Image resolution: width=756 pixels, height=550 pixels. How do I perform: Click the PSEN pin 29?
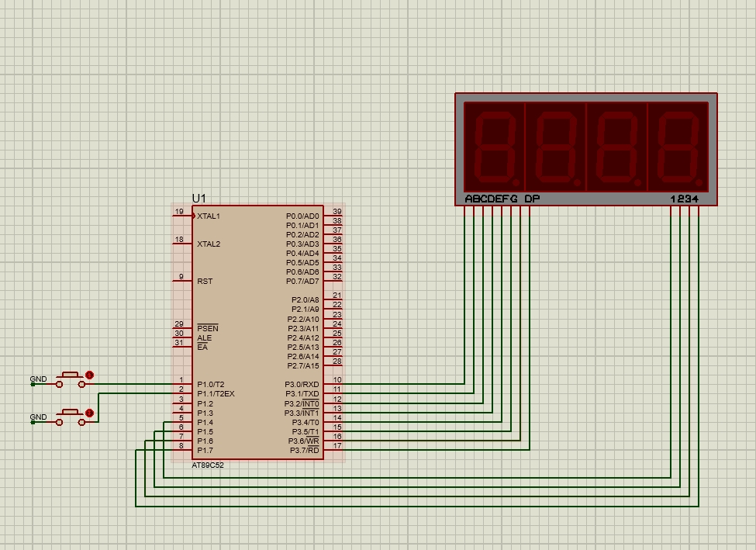[183, 327]
